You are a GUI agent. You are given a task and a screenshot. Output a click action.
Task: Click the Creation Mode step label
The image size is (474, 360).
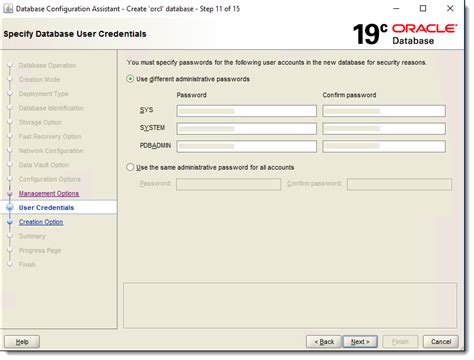[x=39, y=80]
